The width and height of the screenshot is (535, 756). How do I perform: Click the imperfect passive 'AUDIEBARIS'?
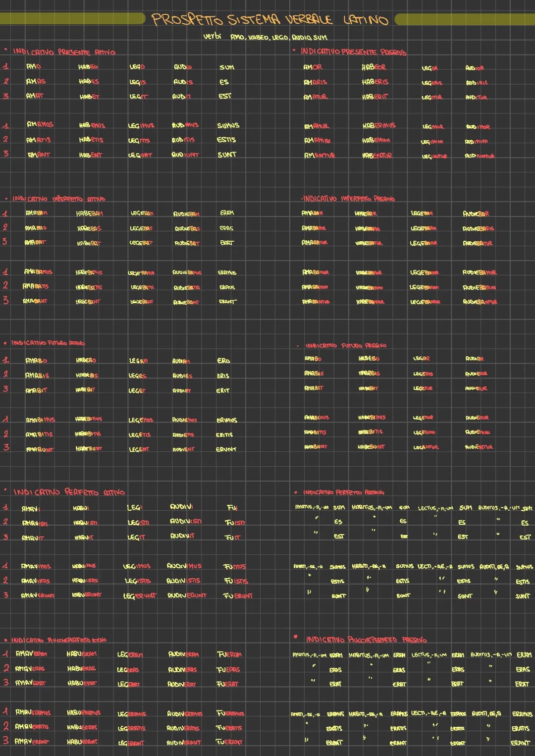click(x=479, y=228)
